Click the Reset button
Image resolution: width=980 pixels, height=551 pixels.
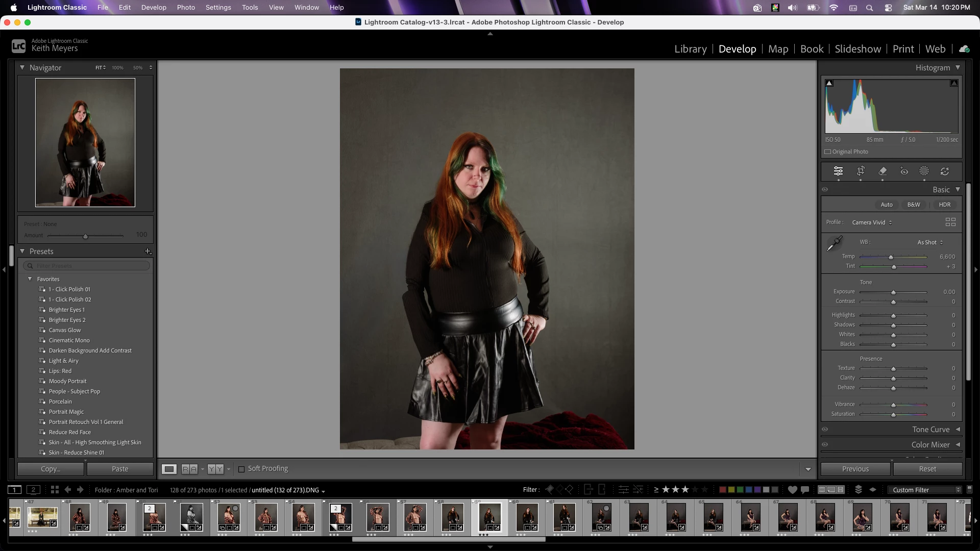(x=927, y=469)
